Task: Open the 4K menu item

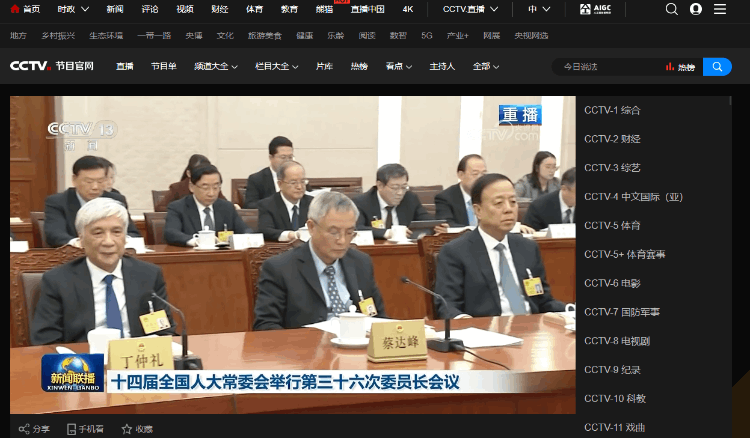Action: coord(408,9)
